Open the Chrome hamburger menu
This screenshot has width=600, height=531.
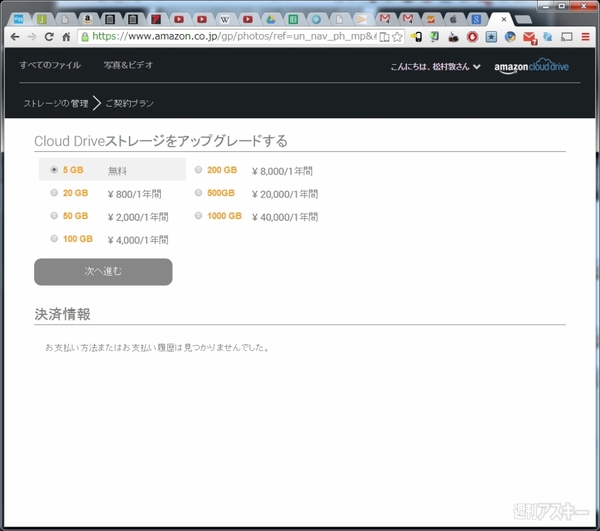585,37
